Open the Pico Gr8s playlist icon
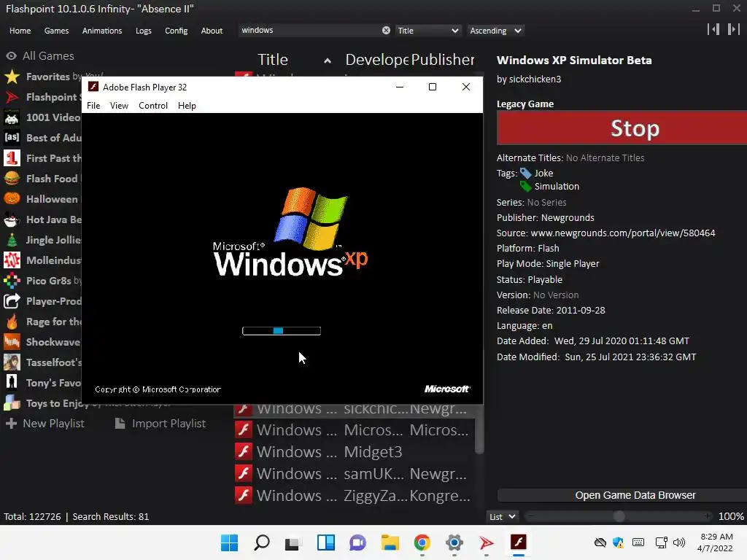The height and width of the screenshot is (560, 747). 12,281
